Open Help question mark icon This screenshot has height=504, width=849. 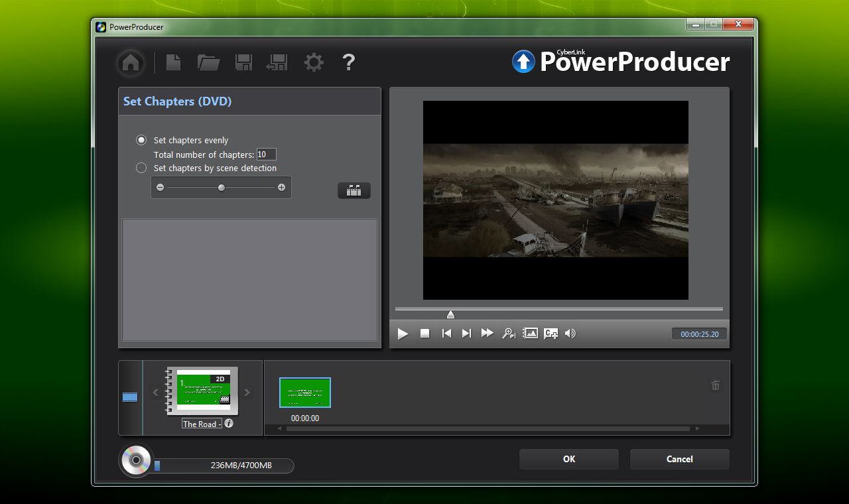coord(349,62)
